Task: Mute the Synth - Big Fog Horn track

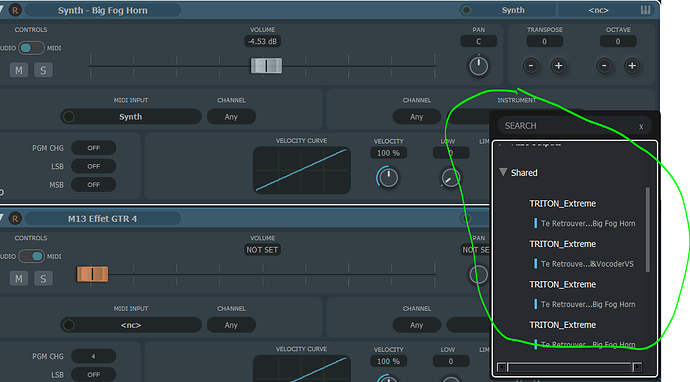Action: (19, 70)
